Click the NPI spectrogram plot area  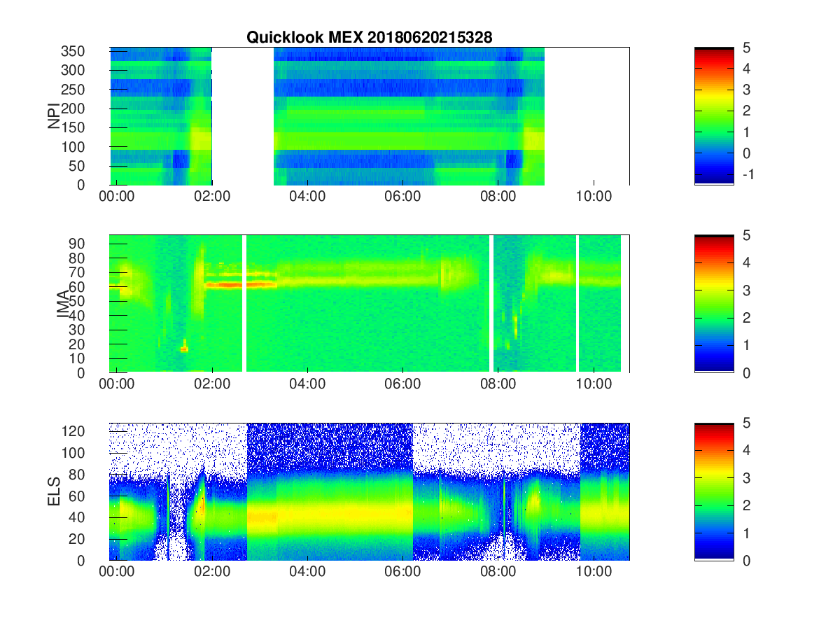(x=369, y=116)
